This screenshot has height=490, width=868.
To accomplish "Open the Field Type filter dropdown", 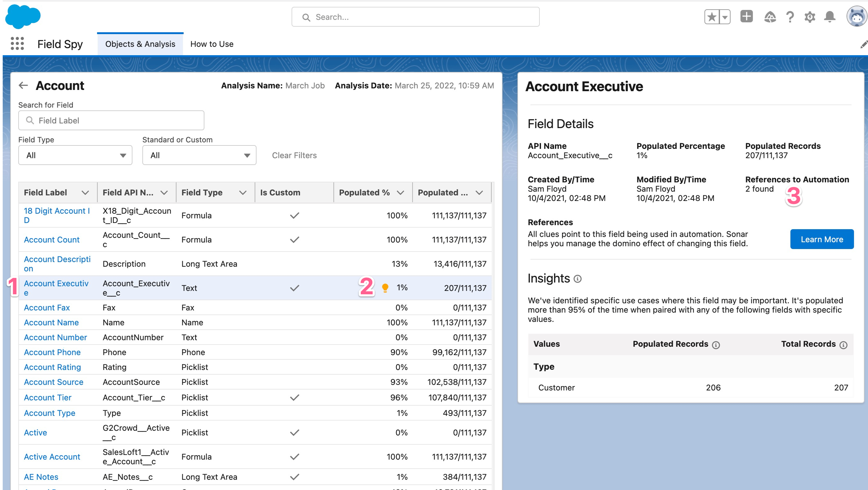I will point(75,155).
